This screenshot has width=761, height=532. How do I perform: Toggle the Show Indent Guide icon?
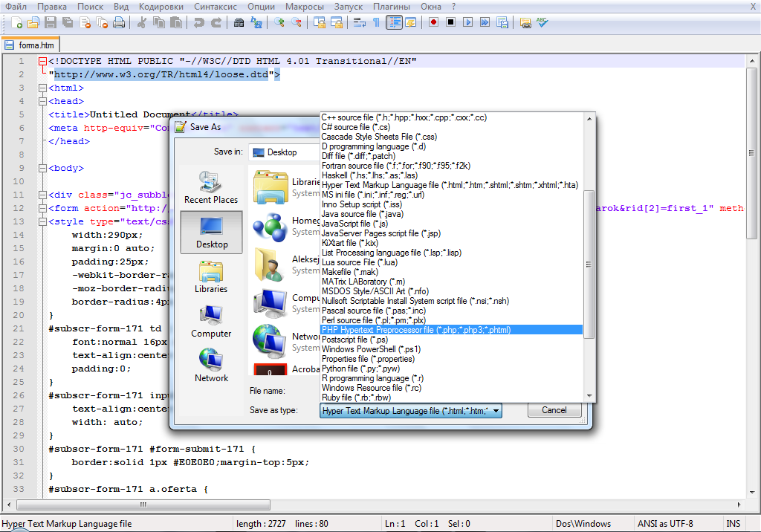coord(394,22)
